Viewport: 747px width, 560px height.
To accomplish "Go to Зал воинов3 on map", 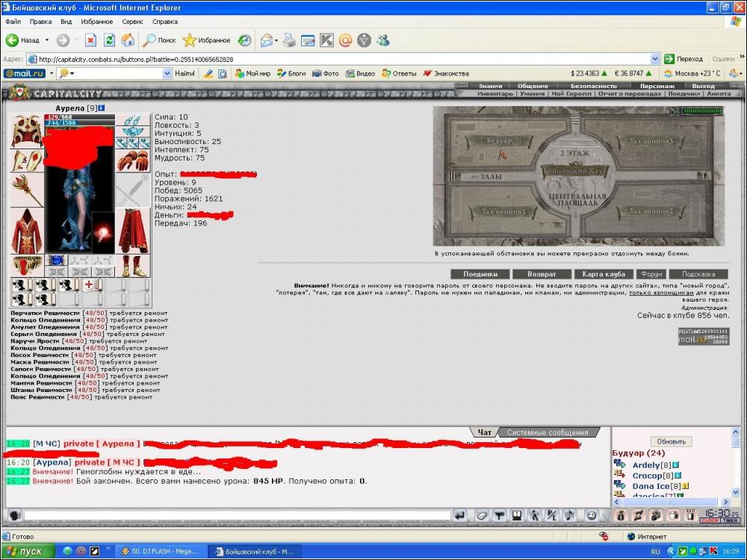I will 651,141.
